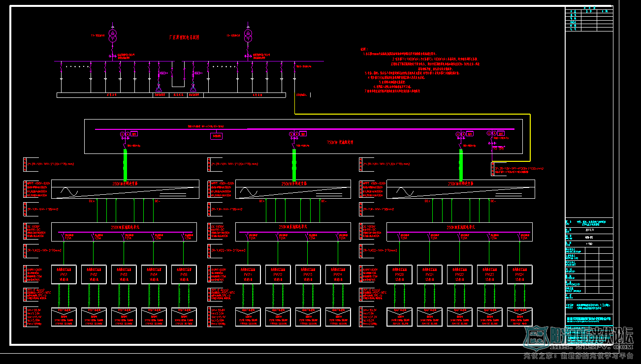
Task: Click the solar panel symbol below PVS14
Action: tap(338, 317)
